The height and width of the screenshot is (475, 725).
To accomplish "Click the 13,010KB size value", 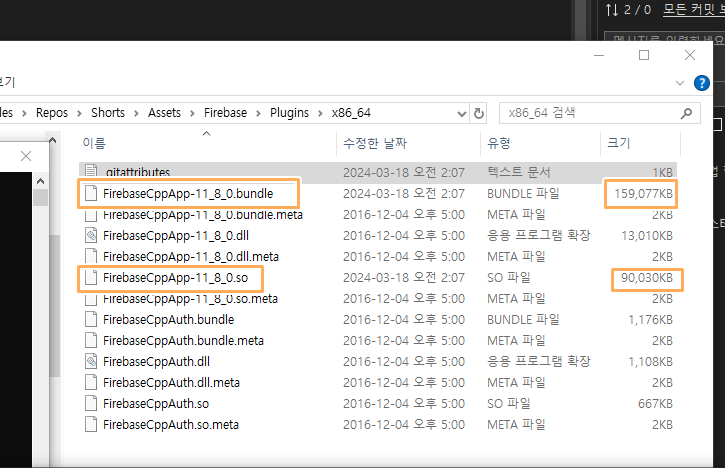I will tap(646, 236).
